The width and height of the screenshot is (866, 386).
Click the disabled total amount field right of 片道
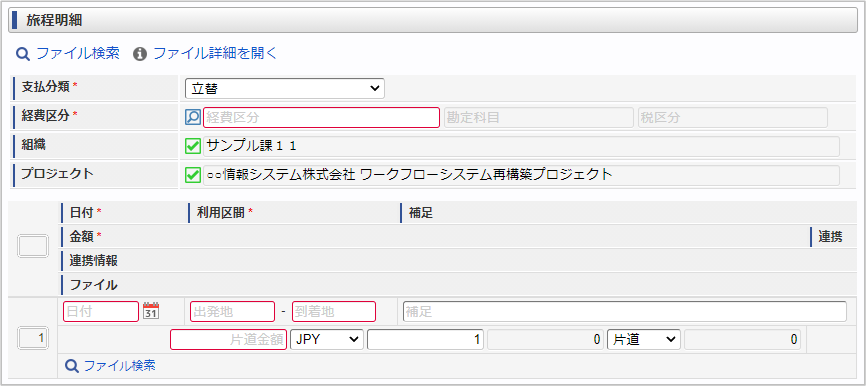pos(742,340)
